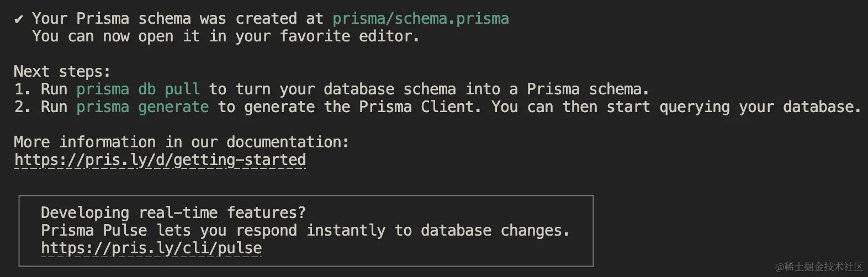Click the 'More information in our documentation:' line
868x277 pixels.
point(182,142)
